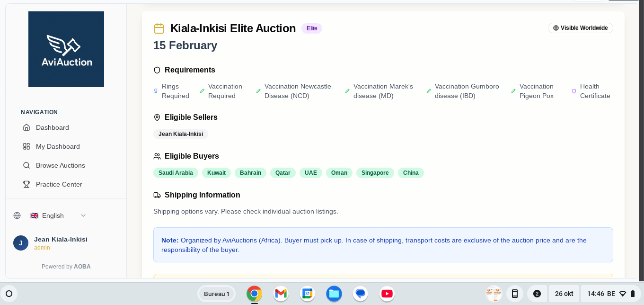Open Dashboard from the navigation

point(52,127)
